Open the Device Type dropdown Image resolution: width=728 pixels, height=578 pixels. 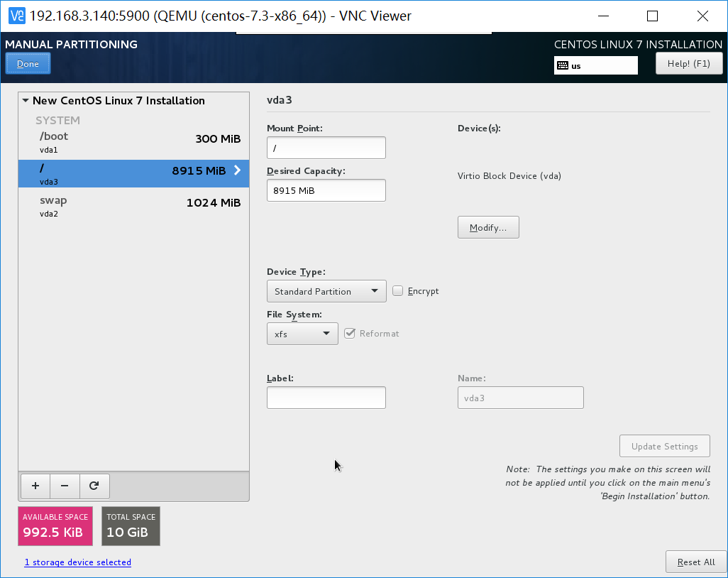[x=326, y=291]
